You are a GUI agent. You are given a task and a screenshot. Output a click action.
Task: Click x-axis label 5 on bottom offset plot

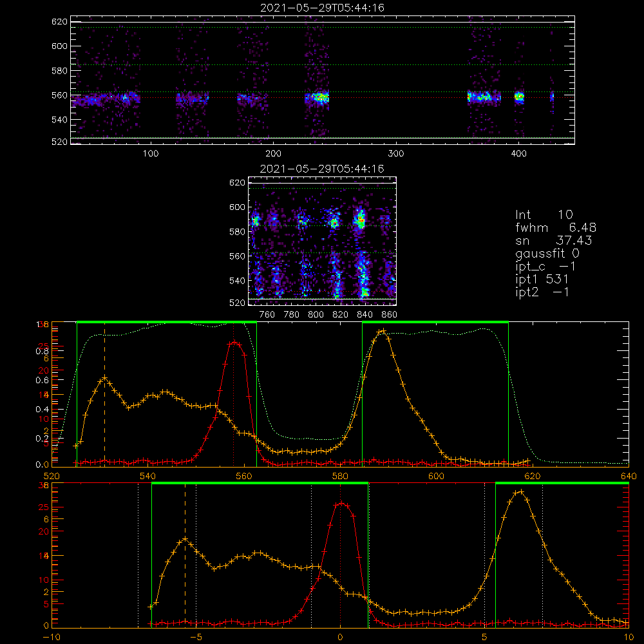[485, 638]
